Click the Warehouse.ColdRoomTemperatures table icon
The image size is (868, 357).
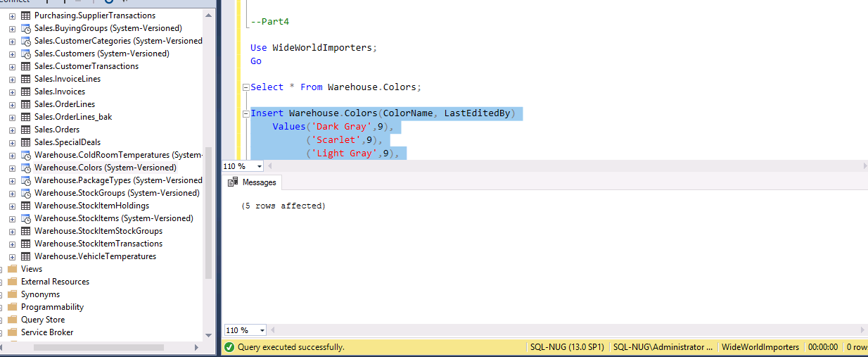click(26, 155)
